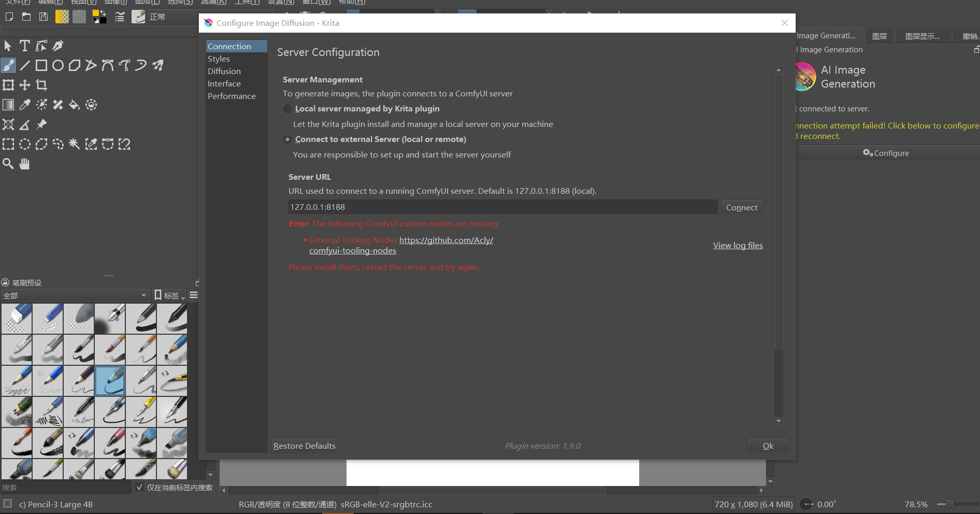Switch to the 图层显示 docker tab
Viewport: 980px width, 514px height.
click(x=923, y=36)
